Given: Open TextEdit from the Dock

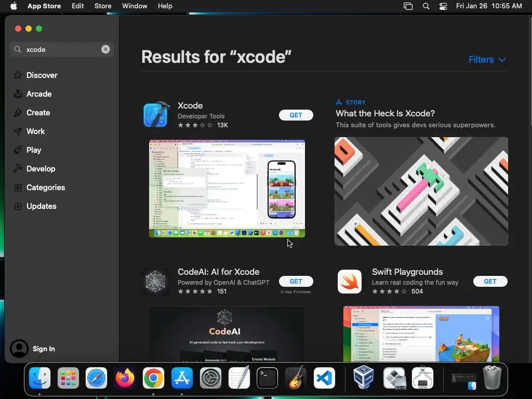Looking at the screenshot, I should pyautogui.click(x=239, y=378).
